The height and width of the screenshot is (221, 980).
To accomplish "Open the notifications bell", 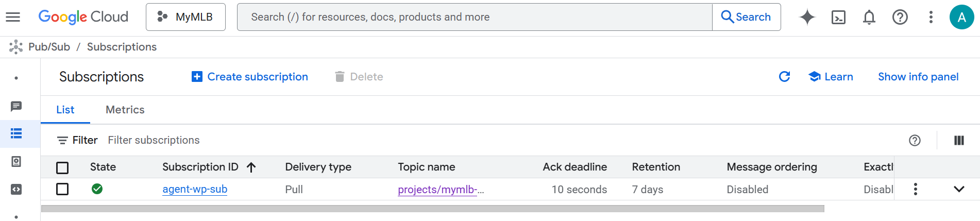I will pos(869,17).
